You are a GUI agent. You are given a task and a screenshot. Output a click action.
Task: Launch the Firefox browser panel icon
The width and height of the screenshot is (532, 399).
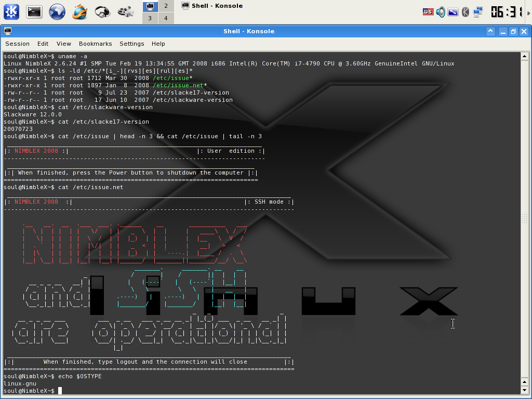click(79, 12)
